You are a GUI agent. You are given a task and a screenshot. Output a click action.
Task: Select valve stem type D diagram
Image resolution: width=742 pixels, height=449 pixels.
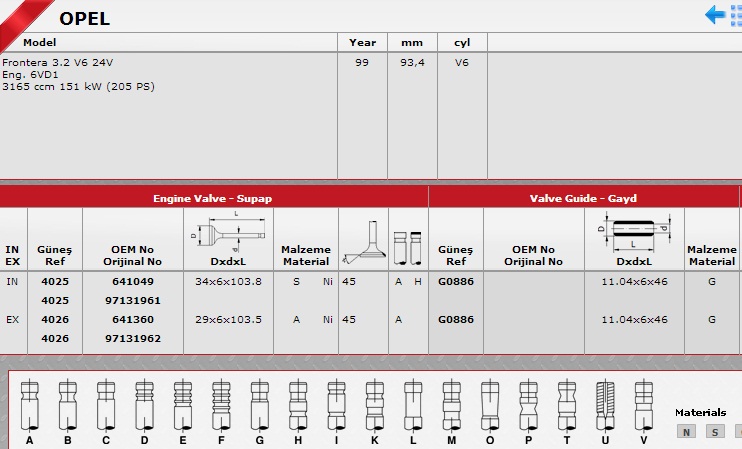click(144, 405)
